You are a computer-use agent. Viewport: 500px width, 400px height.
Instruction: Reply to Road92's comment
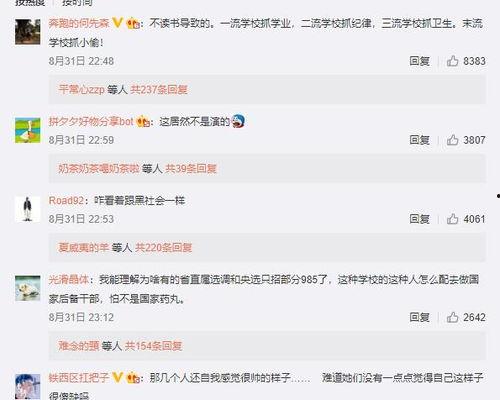pyautogui.click(x=419, y=219)
